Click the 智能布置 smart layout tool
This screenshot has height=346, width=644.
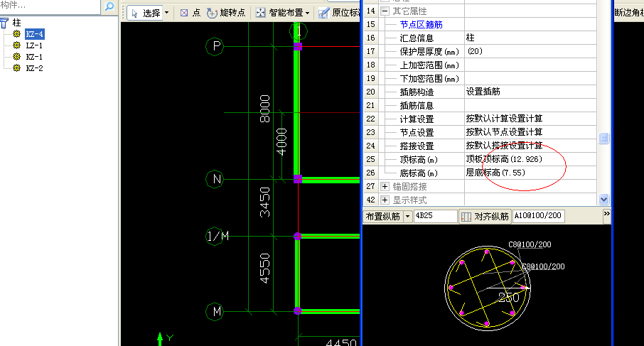click(x=279, y=13)
